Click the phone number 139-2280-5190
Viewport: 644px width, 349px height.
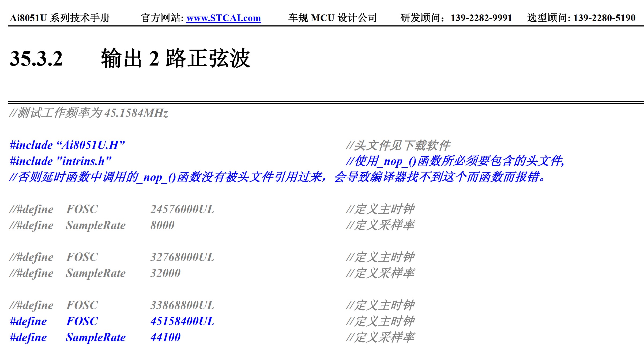pos(604,18)
